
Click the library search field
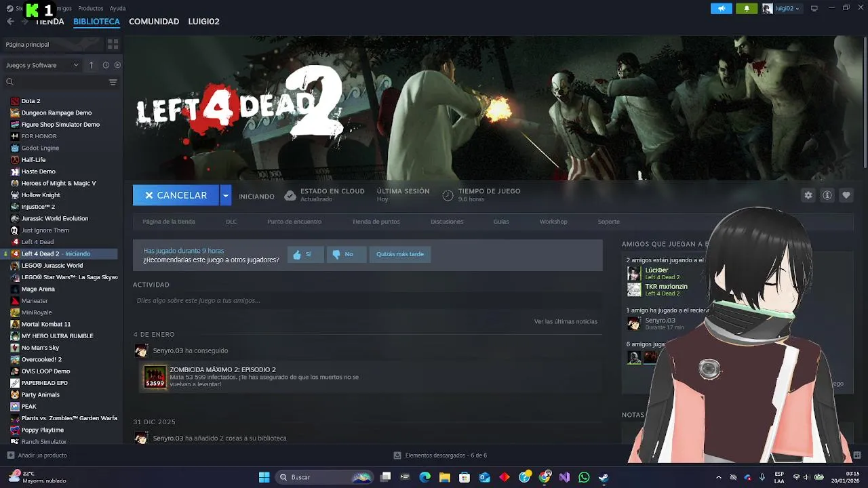coord(56,82)
